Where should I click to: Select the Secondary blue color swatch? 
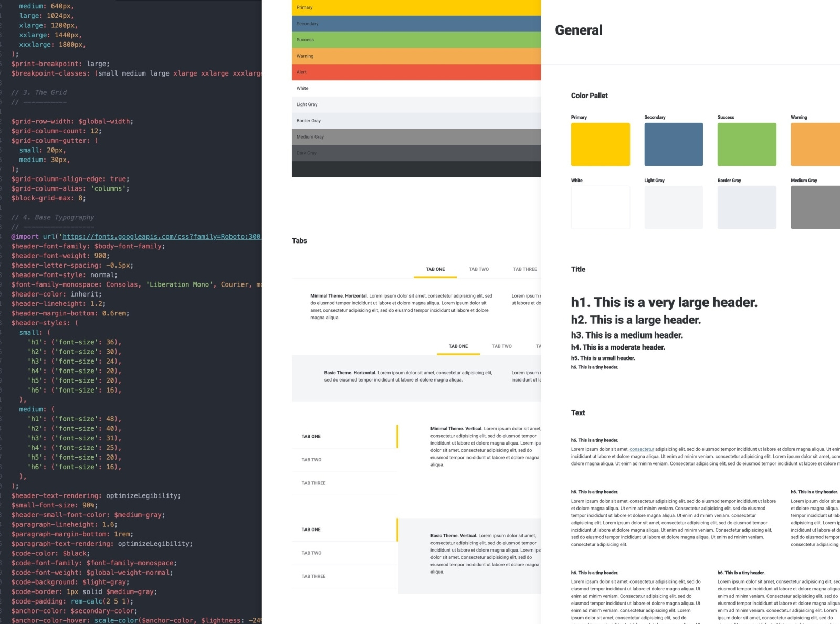(x=674, y=144)
